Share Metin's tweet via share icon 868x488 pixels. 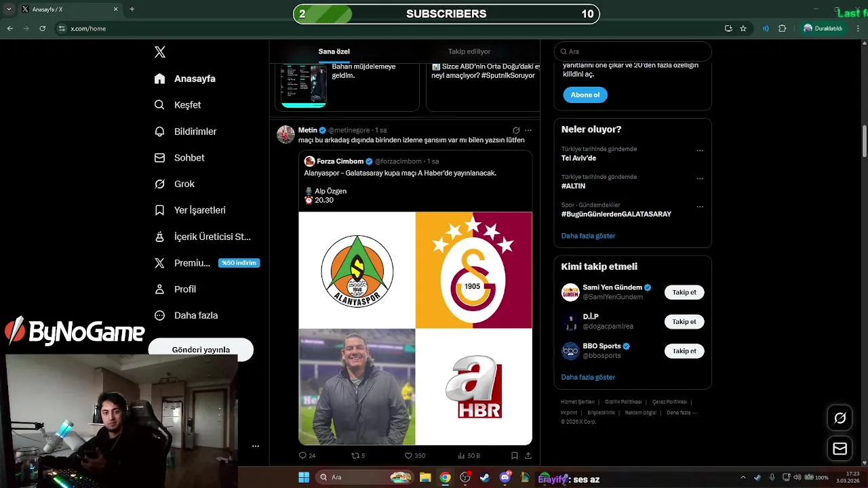point(528,455)
